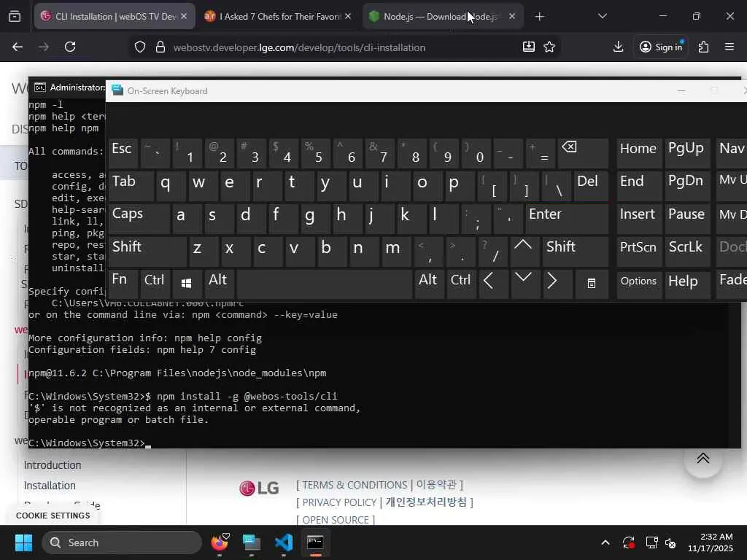Tap the Insert key on keyboard
This screenshot has width=747, height=560.
pos(638,218)
